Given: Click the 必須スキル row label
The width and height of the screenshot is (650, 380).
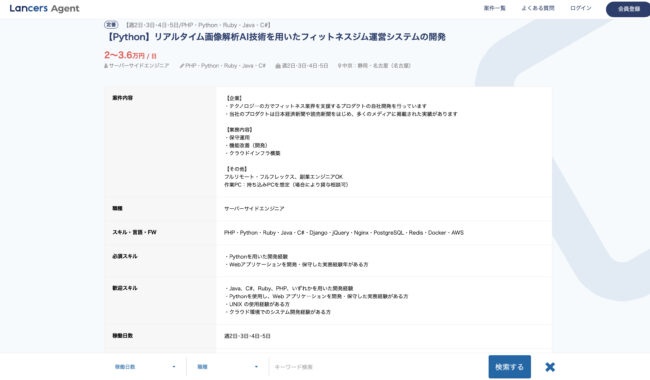Looking at the screenshot, I should (x=124, y=257).
